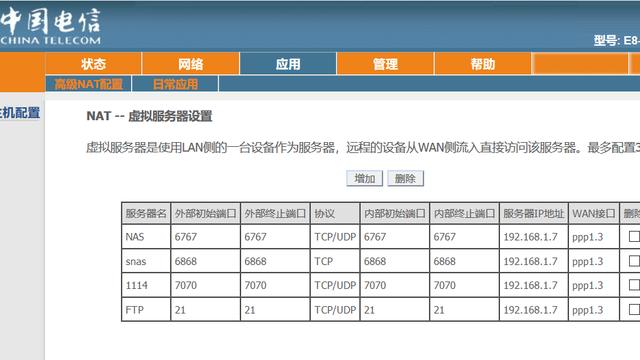Image resolution: width=640 pixels, height=360 pixels.
Task: Open the 网络 tab
Action: tap(191, 64)
